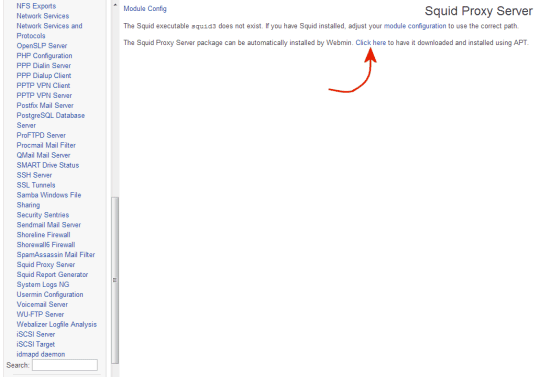This screenshot has height=377, width=550.
Task: Open the PPTP VPN Server link
Action: pyautogui.click(x=44, y=95)
